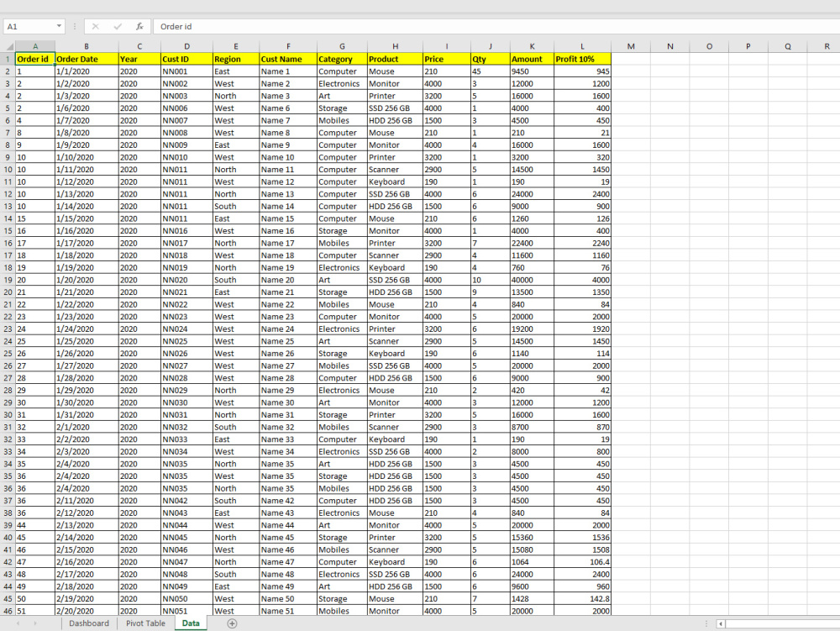Click the cell with amount 13500
The image size is (840, 631).
tap(532, 292)
